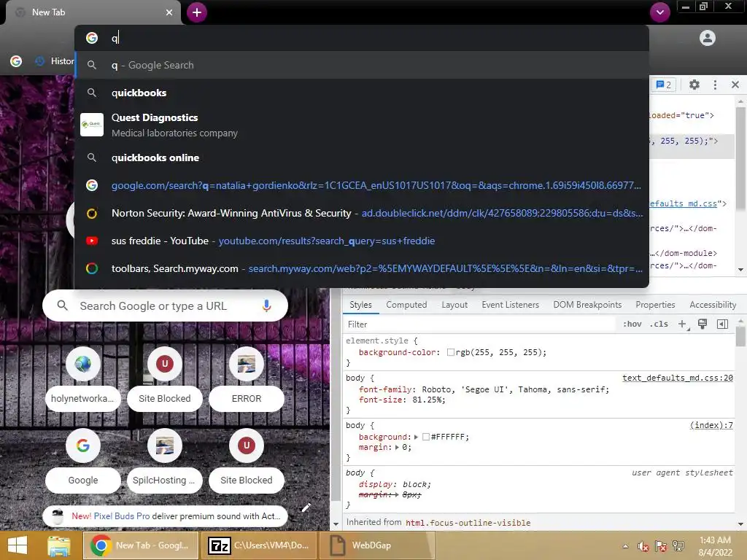The height and width of the screenshot is (560, 747).
Task: Switch to the Layout tab
Action: [x=454, y=305]
